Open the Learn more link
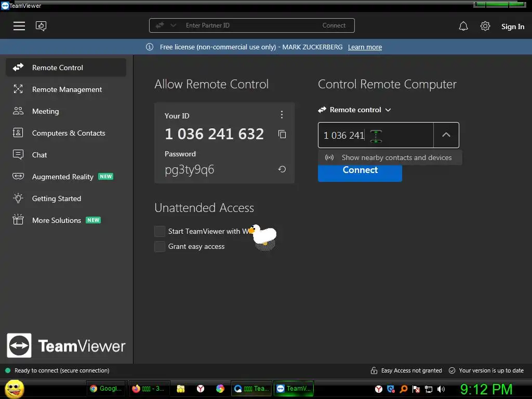This screenshot has height=399, width=532. [x=365, y=47]
